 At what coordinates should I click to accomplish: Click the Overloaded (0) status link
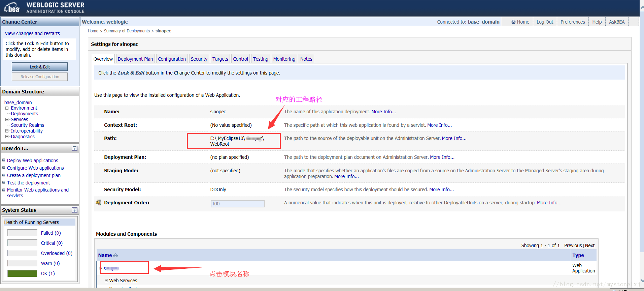point(57,253)
